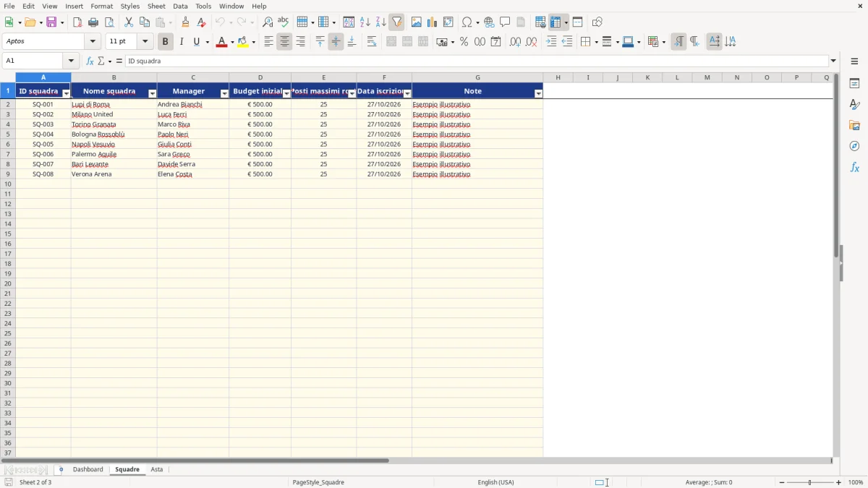Click the Clear Direct Formatting icon
The image size is (868, 488).
[x=202, y=22]
